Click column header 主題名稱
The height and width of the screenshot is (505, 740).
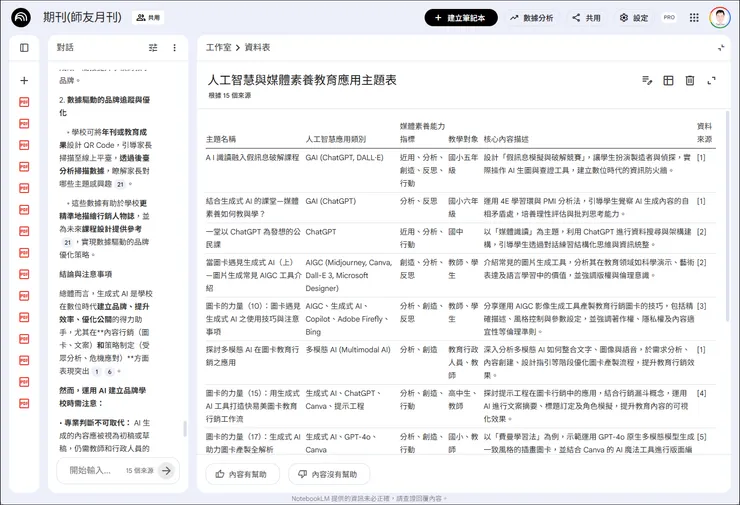[221, 139]
